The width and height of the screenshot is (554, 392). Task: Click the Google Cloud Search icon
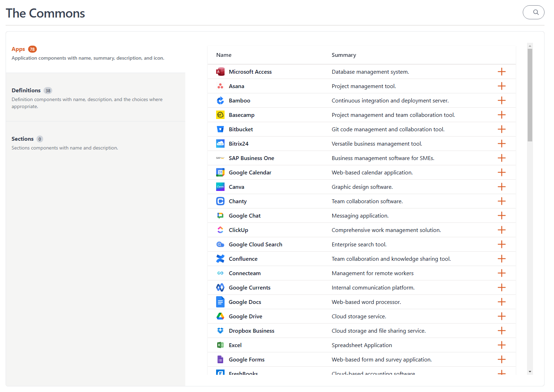tap(220, 244)
